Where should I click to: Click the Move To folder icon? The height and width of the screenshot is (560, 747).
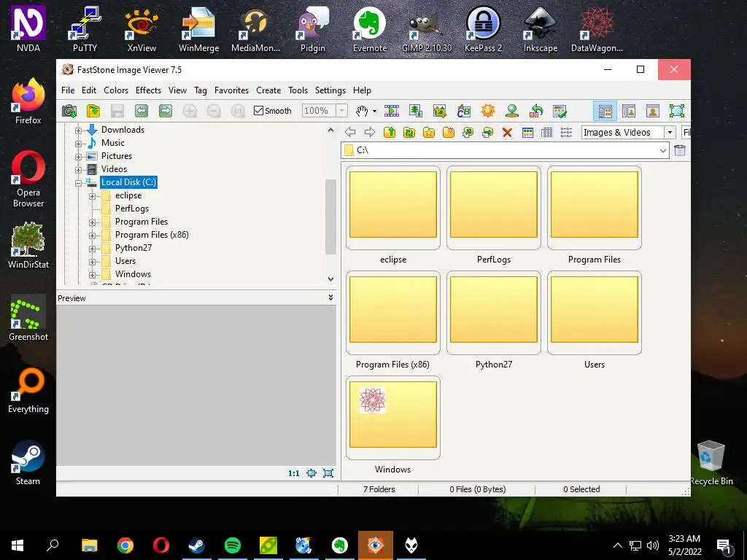click(487, 133)
